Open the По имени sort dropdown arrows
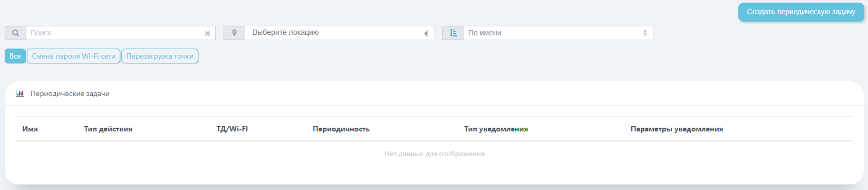This screenshot has width=868, height=190. click(645, 33)
